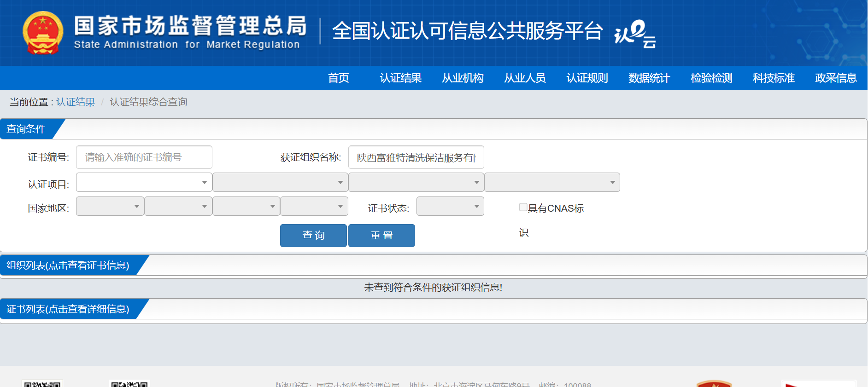Open 认证规则 navigation item
Image resolution: width=868 pixels, height=387 pixels.
click(587, 78)
